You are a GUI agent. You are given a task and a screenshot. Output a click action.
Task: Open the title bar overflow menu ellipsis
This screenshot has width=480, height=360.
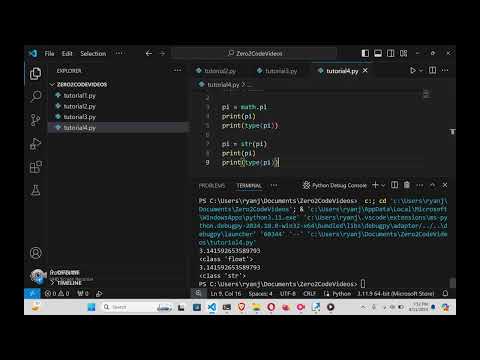pyautogui.click(x=119, y=53)
